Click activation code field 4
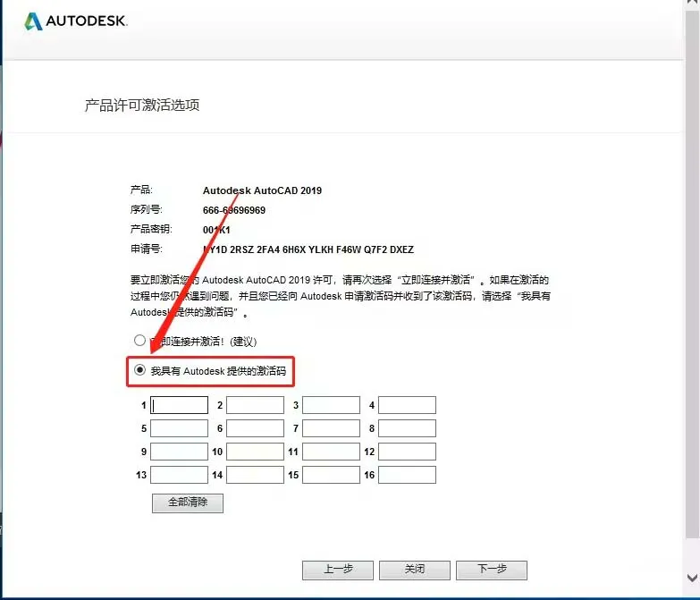 [407, 405]
